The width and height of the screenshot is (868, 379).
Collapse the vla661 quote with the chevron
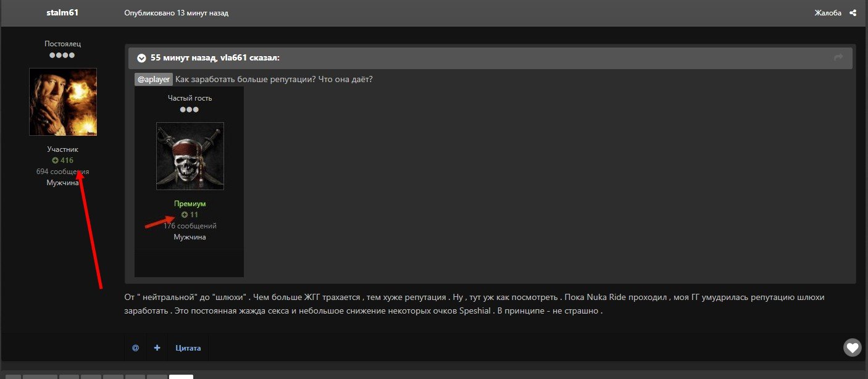141,58
